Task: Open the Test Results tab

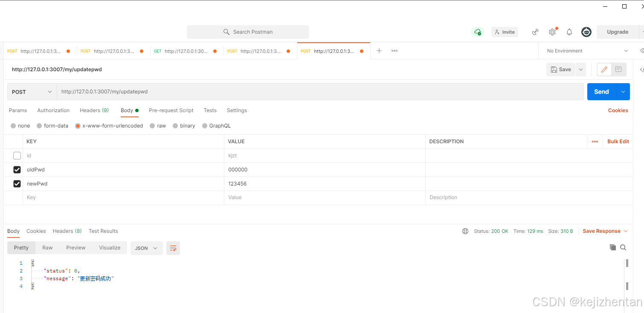Action: [x=103, y=231]
